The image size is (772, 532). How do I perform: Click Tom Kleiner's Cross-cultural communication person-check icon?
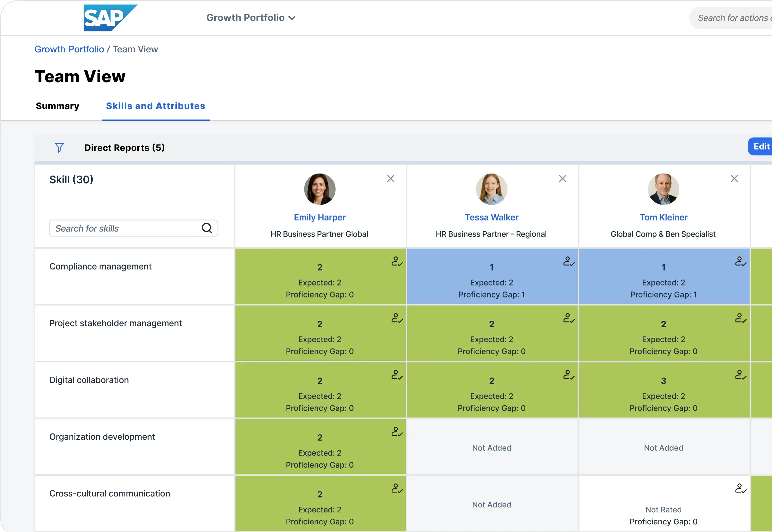pos(740,489)
